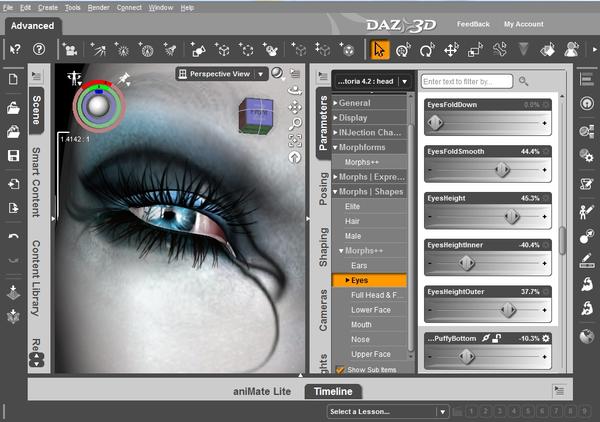Click the orbit view control in the viewport

(x=295, y=90)
